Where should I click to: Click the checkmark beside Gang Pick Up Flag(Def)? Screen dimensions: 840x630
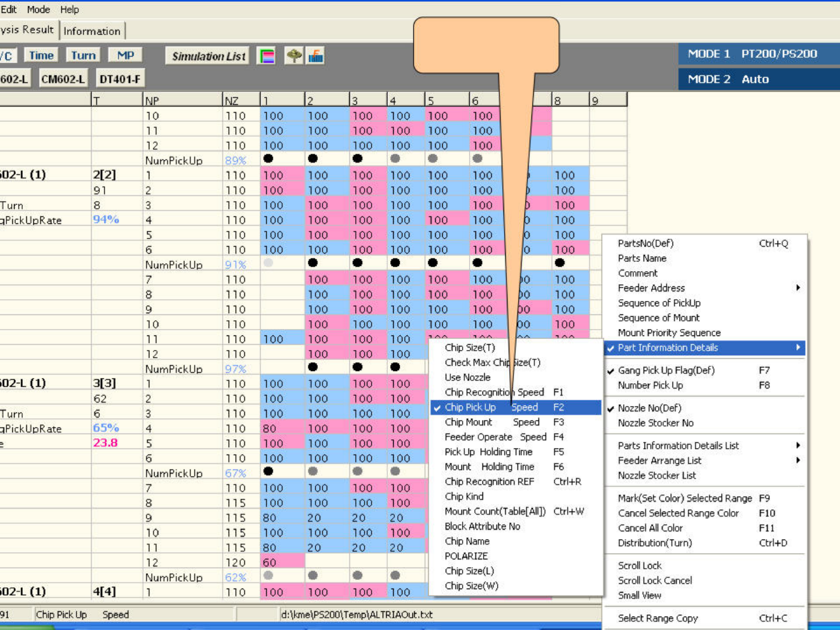610,371
